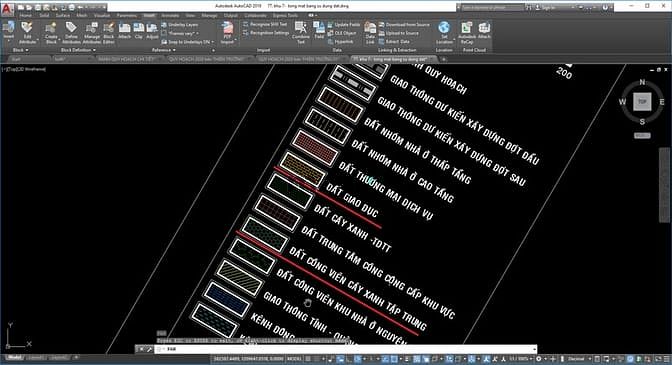672x365 pixels.
Task: Select the blue hatch swatch beside GIAO THÔNG TĨNH
Action: (x=226, y=299)
